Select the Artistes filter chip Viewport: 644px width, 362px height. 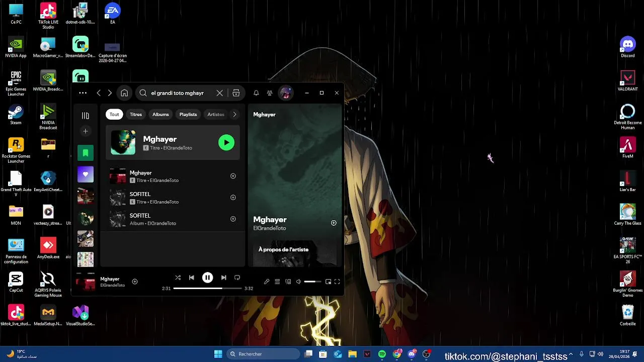(x=216, y=115)
